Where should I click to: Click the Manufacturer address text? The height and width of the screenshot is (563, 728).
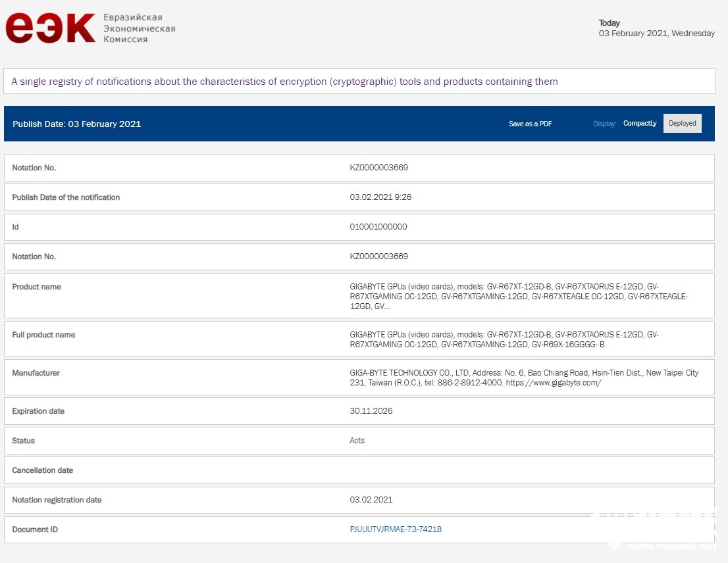pos(523,378)
